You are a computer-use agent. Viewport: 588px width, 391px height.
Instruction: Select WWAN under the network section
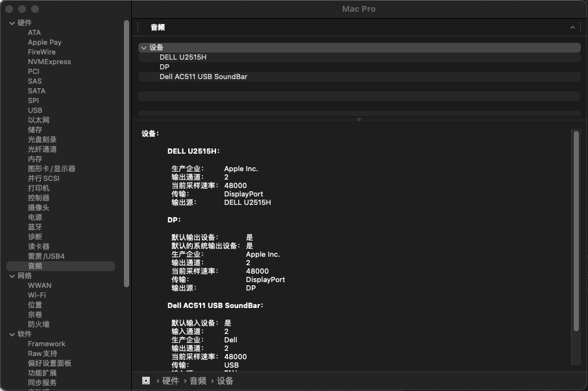point(40,286)
